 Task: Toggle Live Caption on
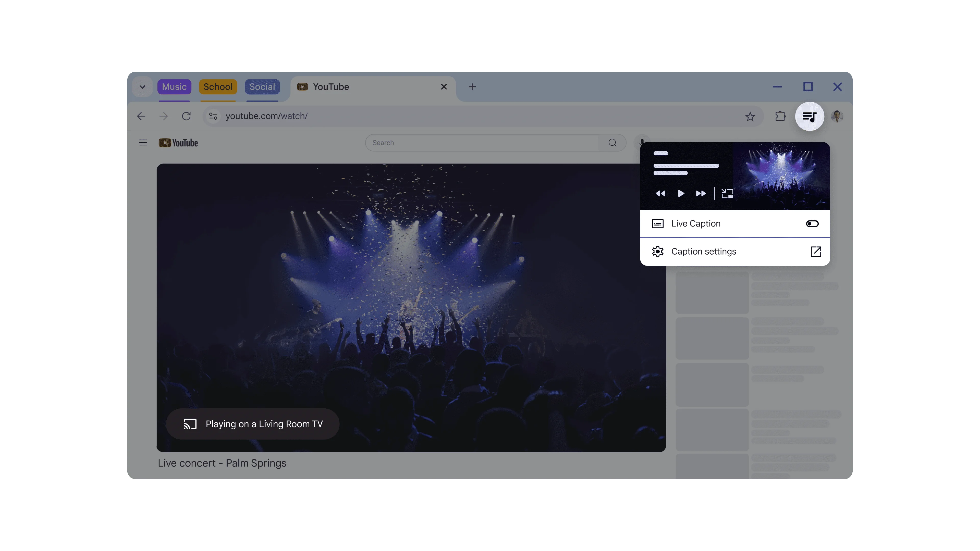pyautogui.click(x=812, y=224)
